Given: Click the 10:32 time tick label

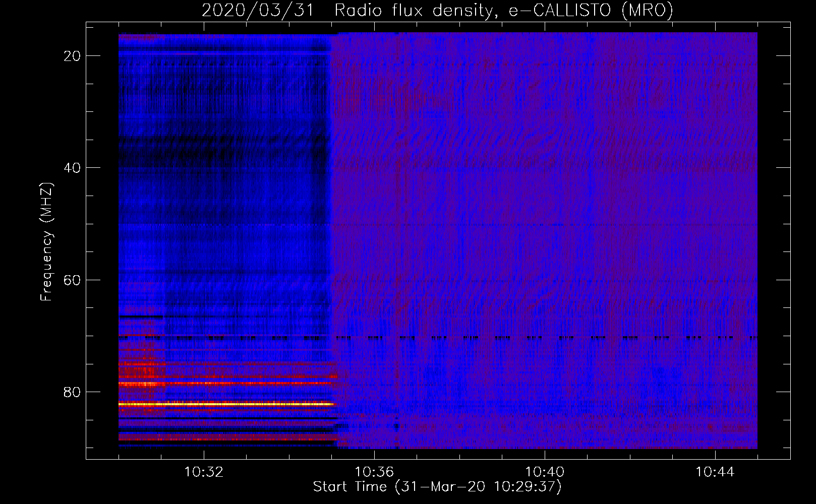Looking at the screenshot, I should 204,472.
